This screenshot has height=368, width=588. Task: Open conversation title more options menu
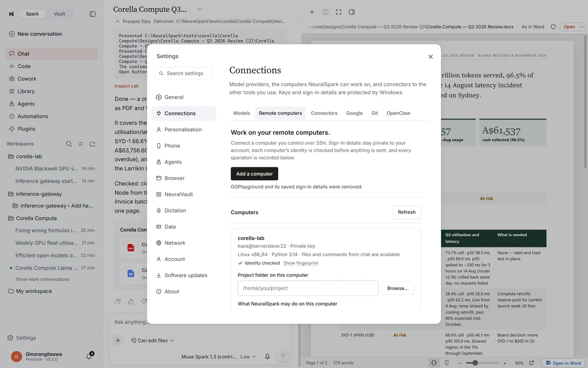pyautogui.click(x=199, y=9)
